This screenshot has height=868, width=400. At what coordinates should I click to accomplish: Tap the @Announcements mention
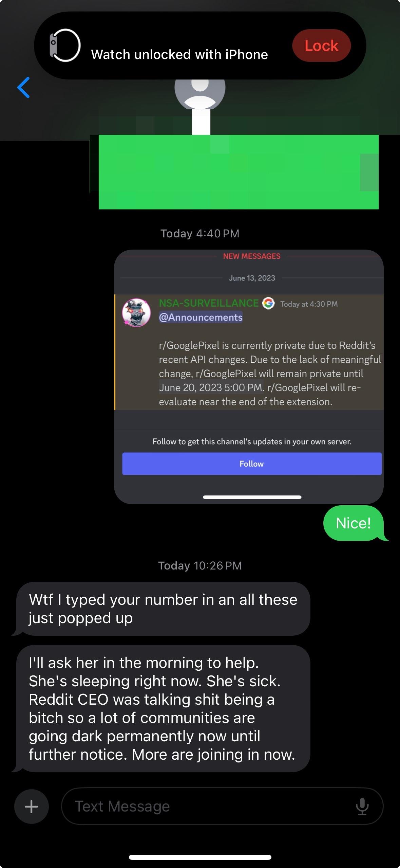click(x=201, y=317)
